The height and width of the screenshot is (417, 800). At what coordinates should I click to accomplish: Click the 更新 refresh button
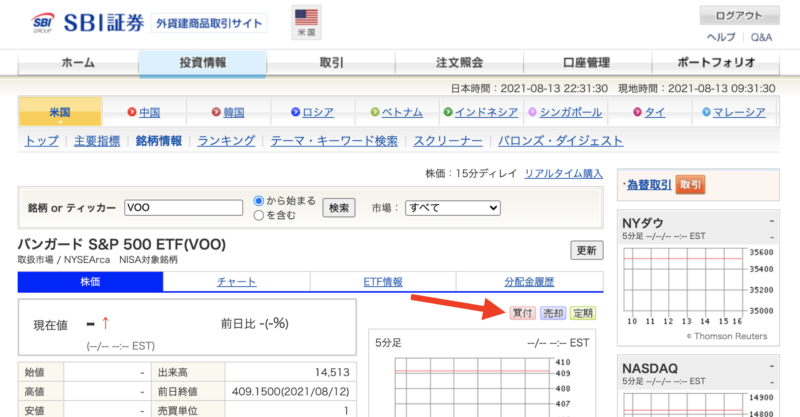(x=586, y=250)
